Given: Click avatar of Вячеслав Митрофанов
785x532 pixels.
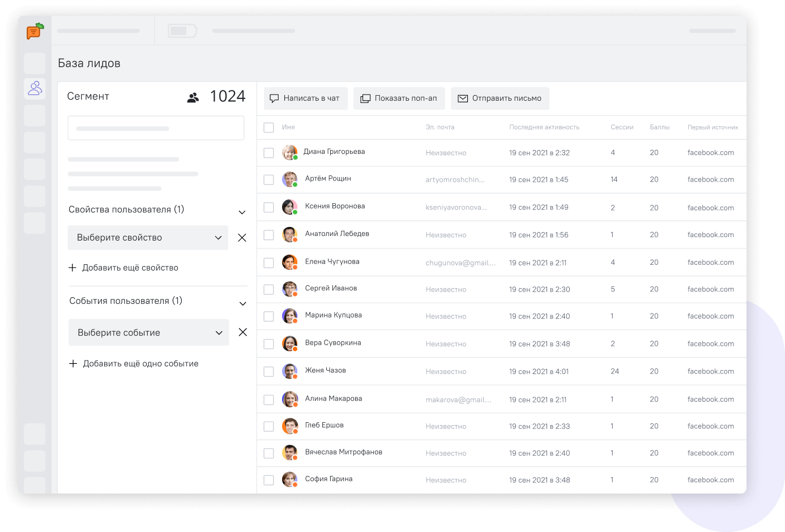Looking at the screenshot, I should (290, 453).
